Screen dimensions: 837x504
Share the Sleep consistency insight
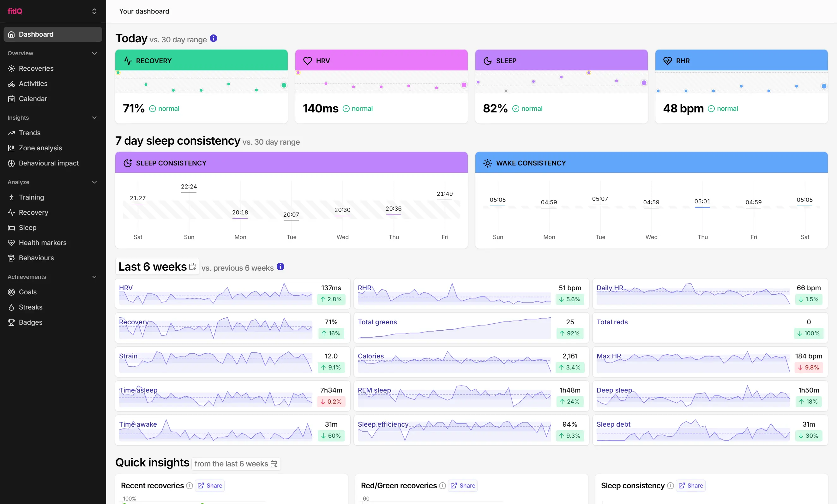tap(691, 486)
